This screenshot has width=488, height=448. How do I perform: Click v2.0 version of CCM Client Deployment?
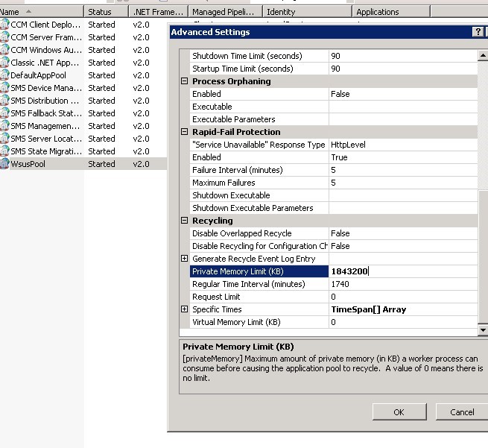coord(141,25)
